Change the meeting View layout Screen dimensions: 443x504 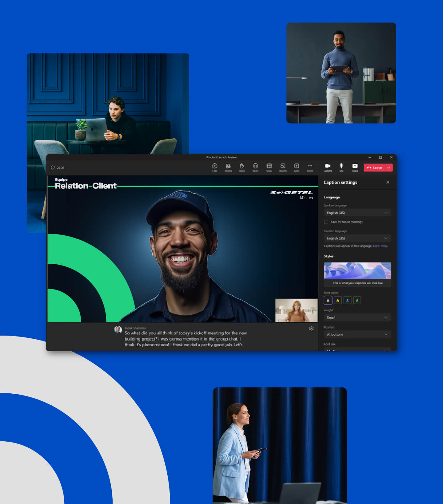coord(269,167)
